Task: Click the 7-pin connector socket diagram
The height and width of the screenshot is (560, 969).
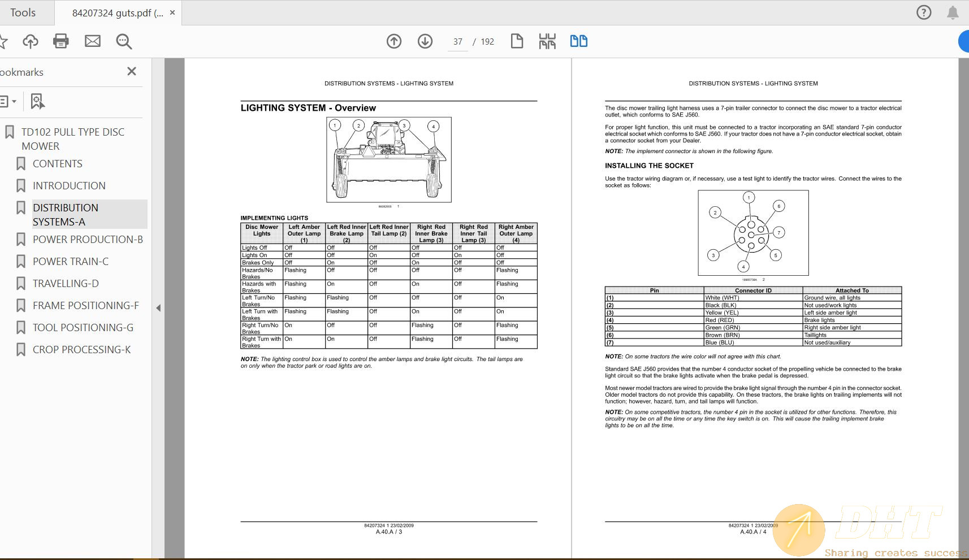Action: 753,233
